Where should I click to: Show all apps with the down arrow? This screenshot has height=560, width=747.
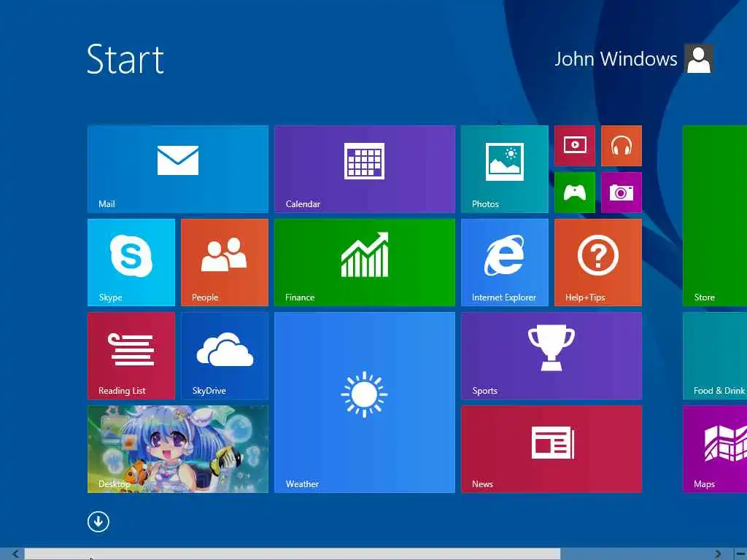[98, 522]
